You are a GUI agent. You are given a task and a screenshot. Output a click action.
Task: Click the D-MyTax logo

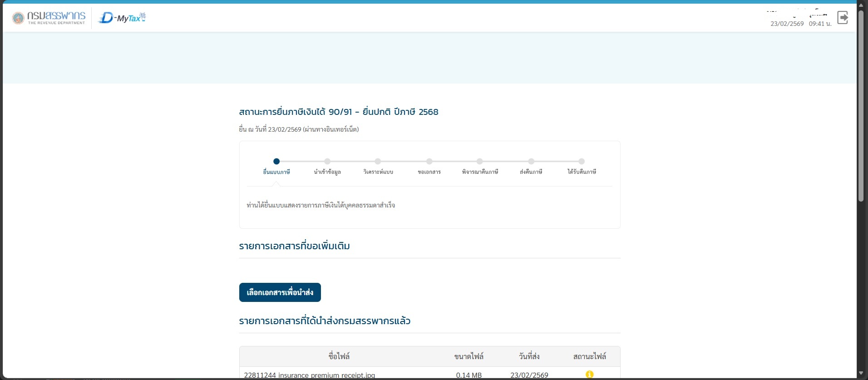click(x=122, y=18)
